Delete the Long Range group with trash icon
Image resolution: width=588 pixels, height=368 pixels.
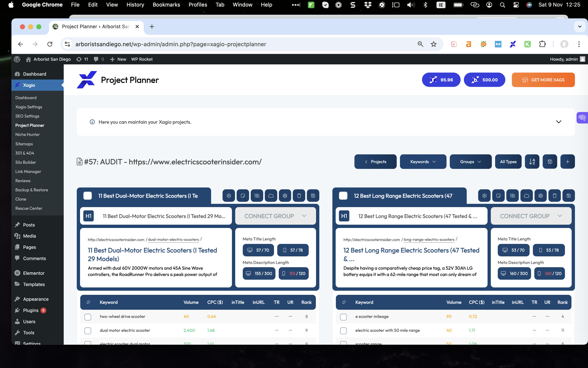point(555,196)
